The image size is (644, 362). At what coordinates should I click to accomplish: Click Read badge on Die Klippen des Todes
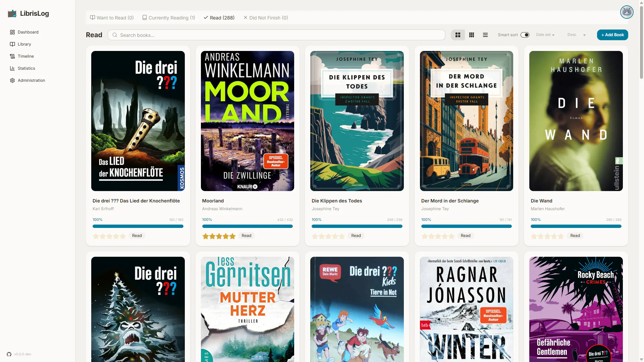[356, 236]
